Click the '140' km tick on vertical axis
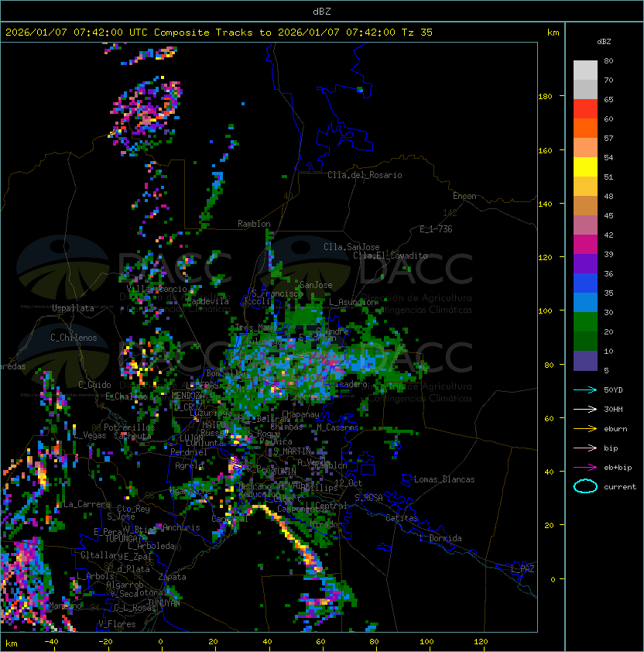 tap(545, 204)
